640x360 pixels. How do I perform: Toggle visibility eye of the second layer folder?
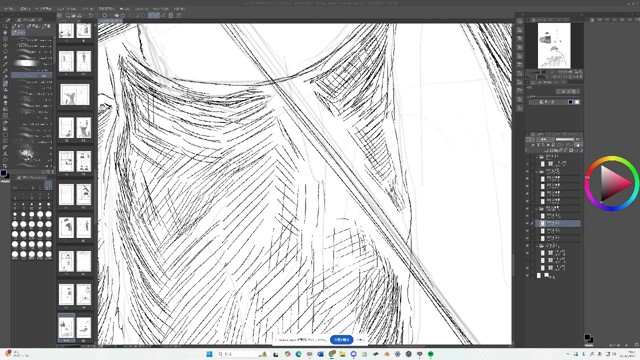[x=527, y=172]
